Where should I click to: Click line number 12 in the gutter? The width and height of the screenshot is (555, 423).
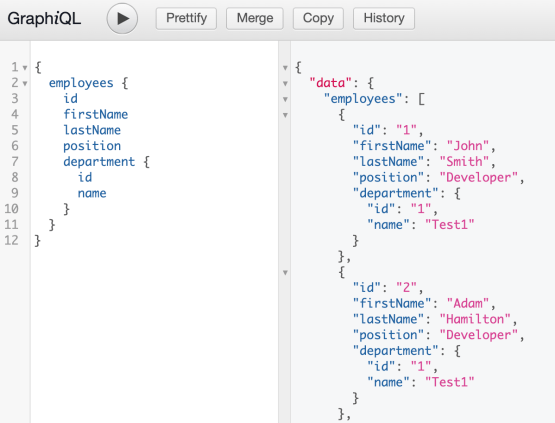11,240
